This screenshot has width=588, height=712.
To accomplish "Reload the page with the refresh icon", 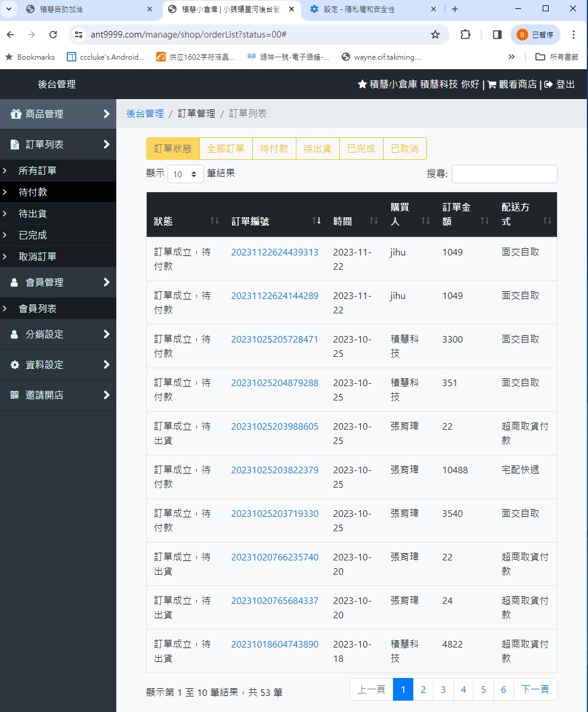I will pyautogui.click(x=53, y=35).
